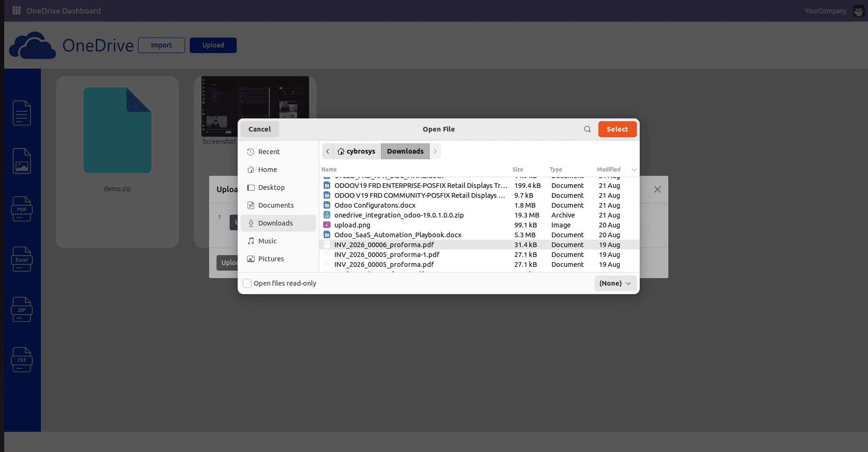The image size is (868, 452).
Task: Select Music in the places sidebar
Action: pos(278,241)
